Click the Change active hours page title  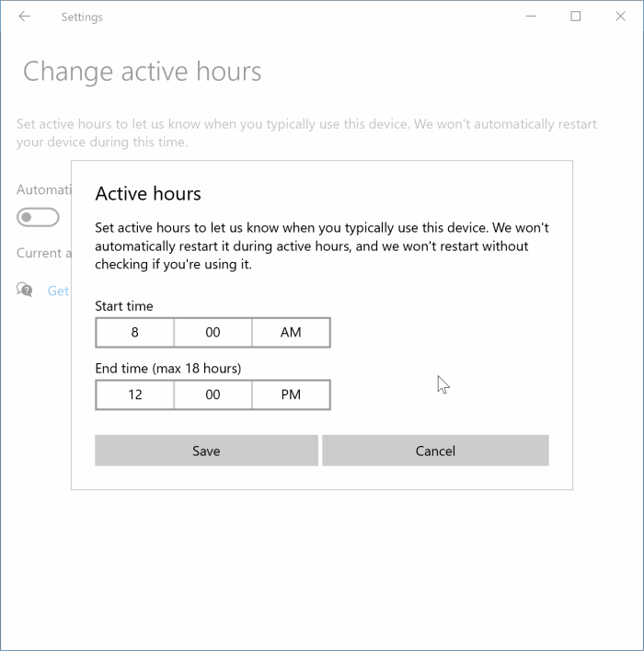pos(142,72)
